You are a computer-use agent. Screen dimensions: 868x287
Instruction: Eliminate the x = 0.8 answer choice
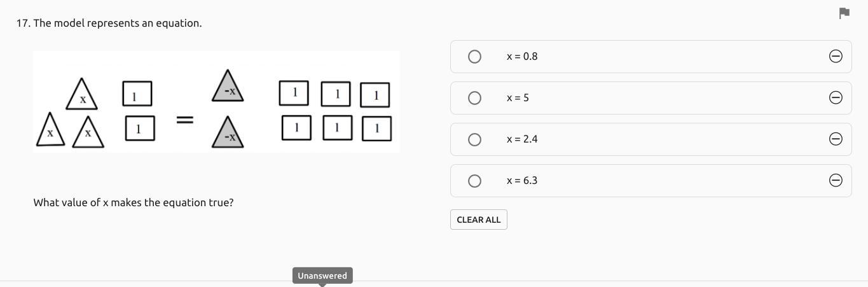point(836,57)
